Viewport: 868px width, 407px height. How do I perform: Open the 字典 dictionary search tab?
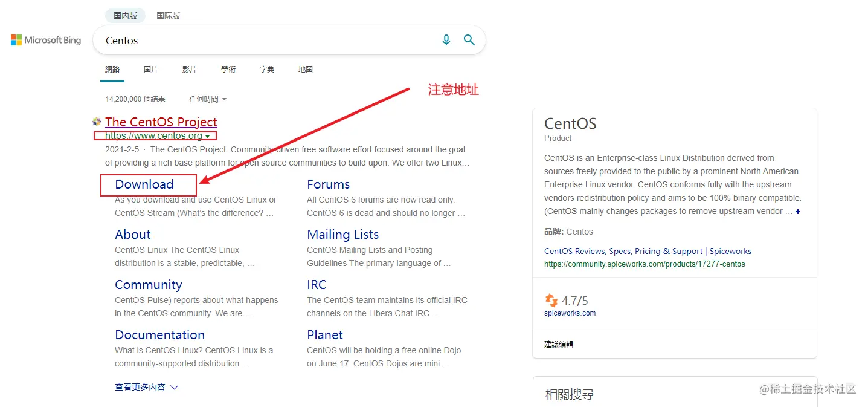click(x=266, y=69)
